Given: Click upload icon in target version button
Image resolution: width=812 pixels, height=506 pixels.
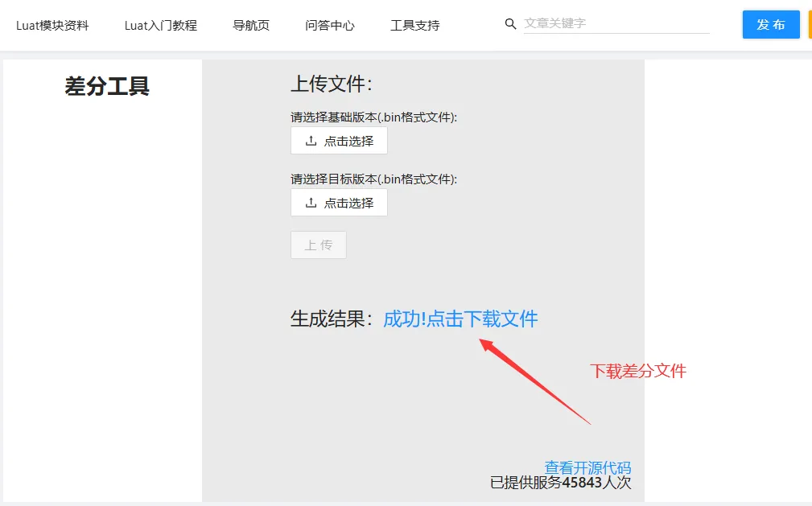Looking at the screenshot, I should click(311, 203).
